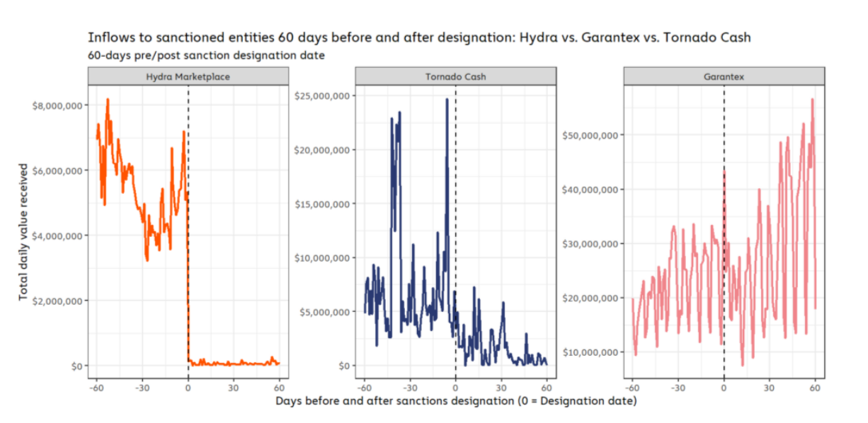
Task: Select the '$0' tick in the Hydra panel
Action: [x=76, y=366]
